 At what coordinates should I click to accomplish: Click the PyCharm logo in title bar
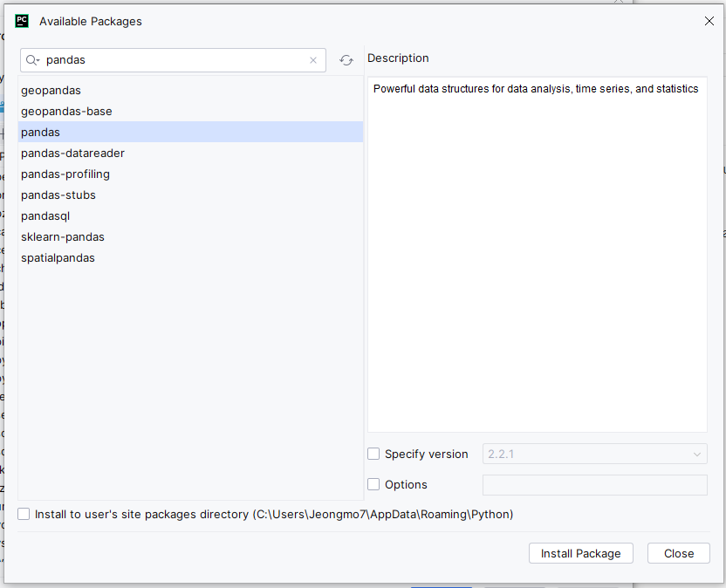(x=22, y=21)
